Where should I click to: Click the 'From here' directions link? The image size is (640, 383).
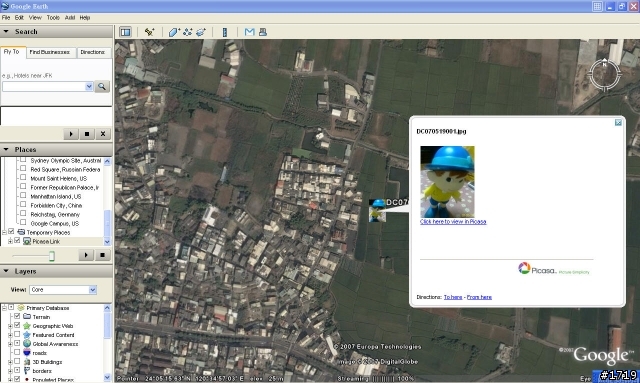coord(479,297)
